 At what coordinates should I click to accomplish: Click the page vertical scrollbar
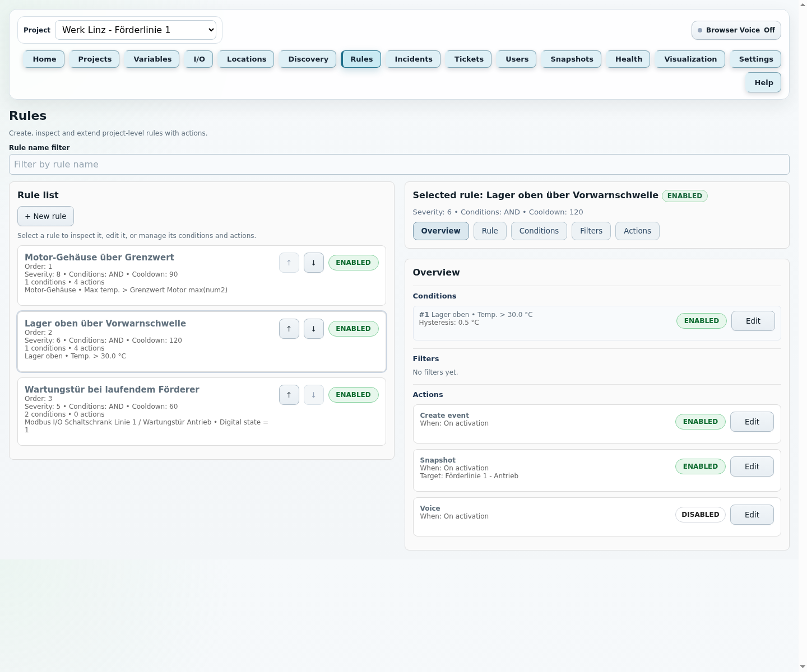pyautogui.click(x=803, y=336)
